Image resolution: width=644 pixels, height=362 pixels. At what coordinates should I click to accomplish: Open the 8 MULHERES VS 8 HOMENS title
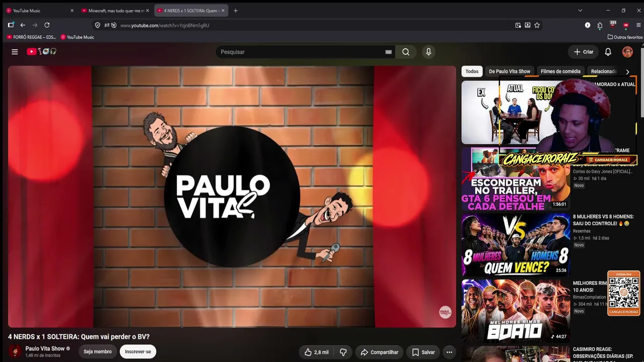click(603, 220)
